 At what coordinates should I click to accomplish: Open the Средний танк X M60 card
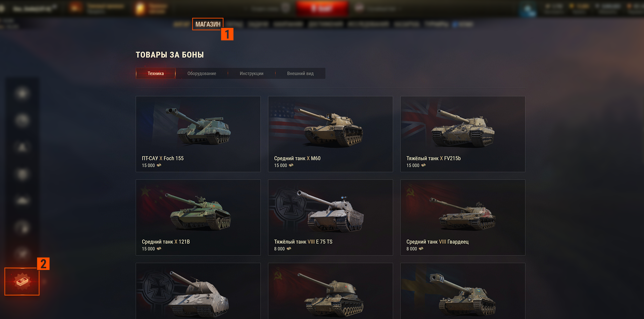330,134
